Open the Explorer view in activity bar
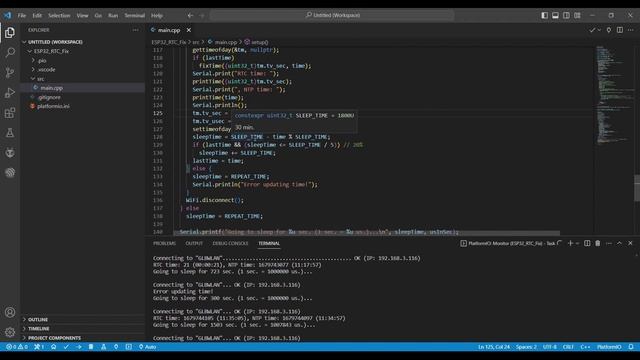Image resolution: width=640 pixels, height=360 pixels. (10, 32)
